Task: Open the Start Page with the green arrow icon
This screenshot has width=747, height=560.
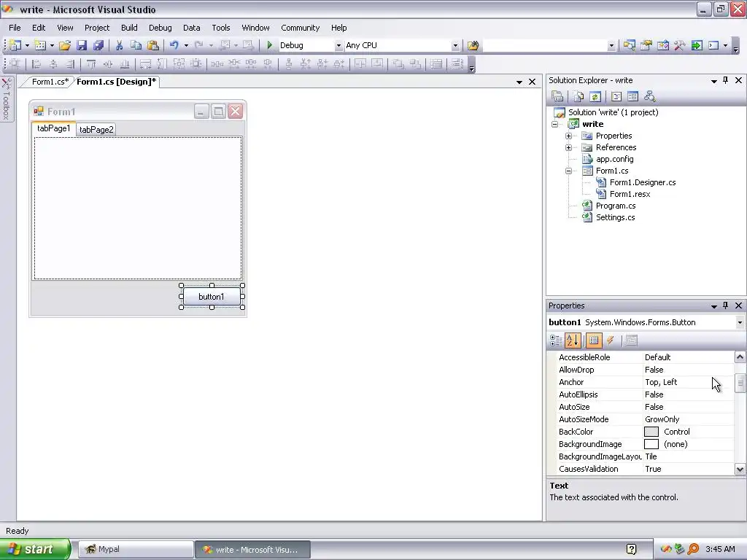Action: point(697,45)
